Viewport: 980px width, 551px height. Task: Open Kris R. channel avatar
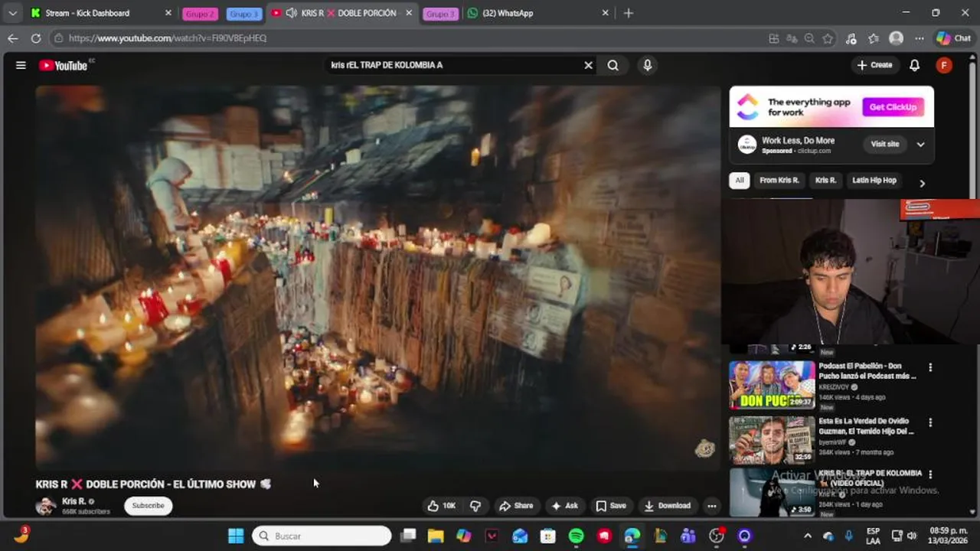click(46, 506)
